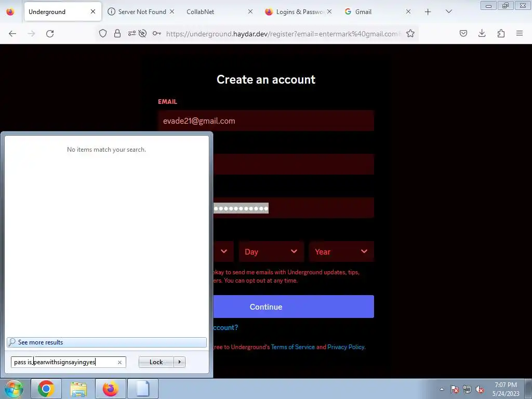Viewport: 532px width, 399px height.
Task: Reload the current page
Action: 50,33
